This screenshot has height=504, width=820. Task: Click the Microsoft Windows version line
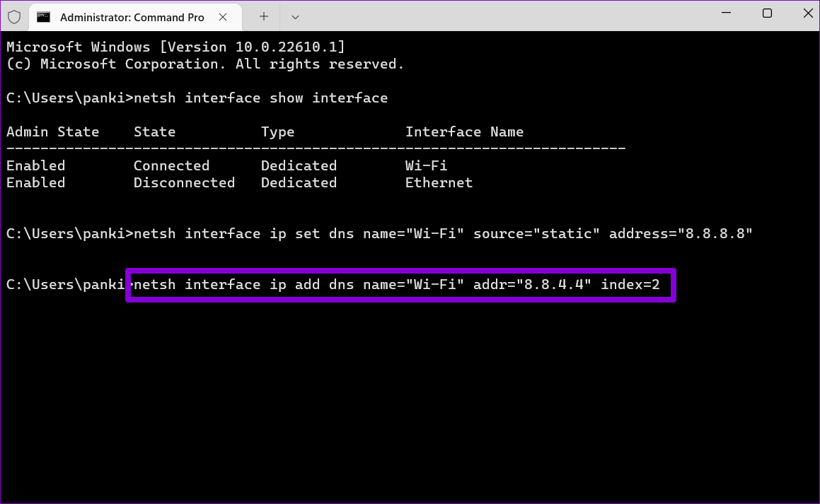[x=175, y=47]
